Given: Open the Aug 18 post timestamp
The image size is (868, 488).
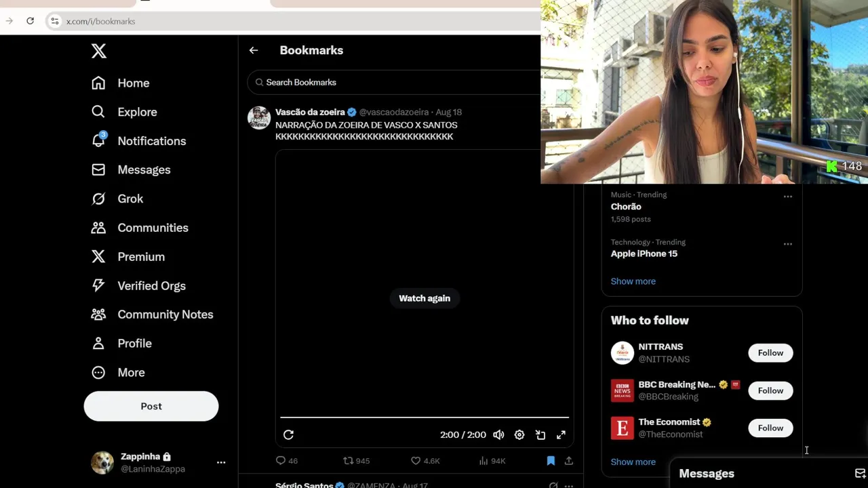Looking at the screenshot, I should coord(449,112).
